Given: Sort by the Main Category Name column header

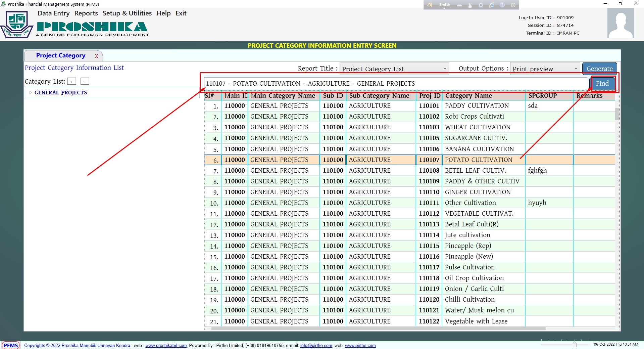Looking at the screenshot, I should tap(283, 96).
